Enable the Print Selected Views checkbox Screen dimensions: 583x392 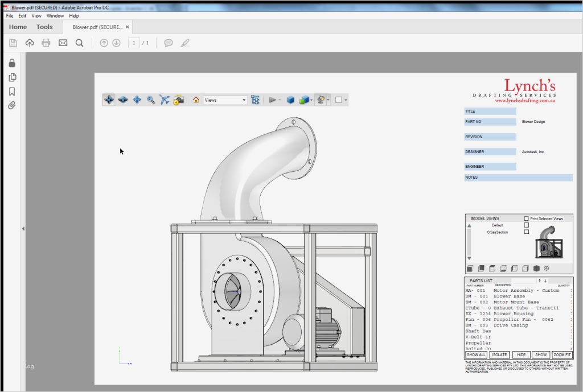(526, 218)
